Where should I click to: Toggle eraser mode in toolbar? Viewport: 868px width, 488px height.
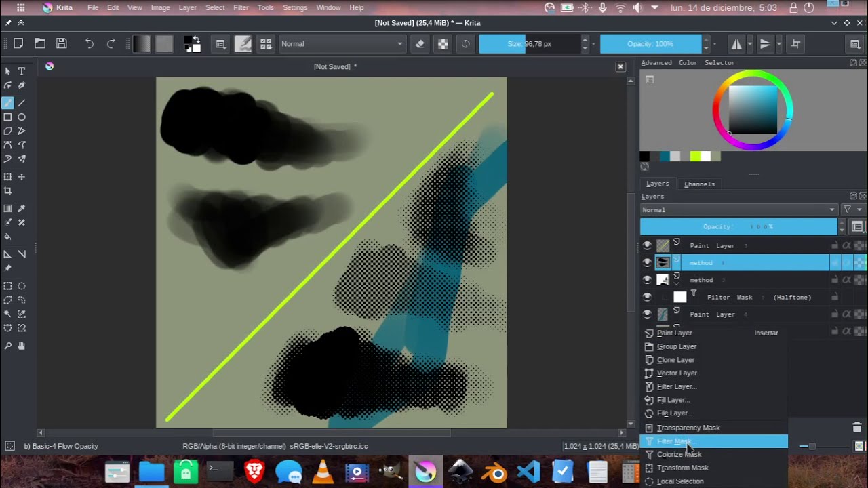click(x=420, y=44)
